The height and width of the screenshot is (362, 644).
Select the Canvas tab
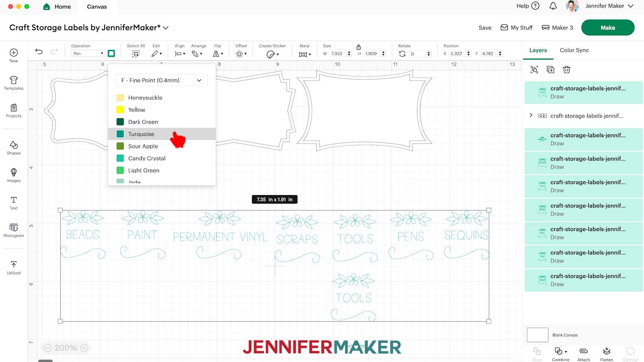(x=97, y=7)
